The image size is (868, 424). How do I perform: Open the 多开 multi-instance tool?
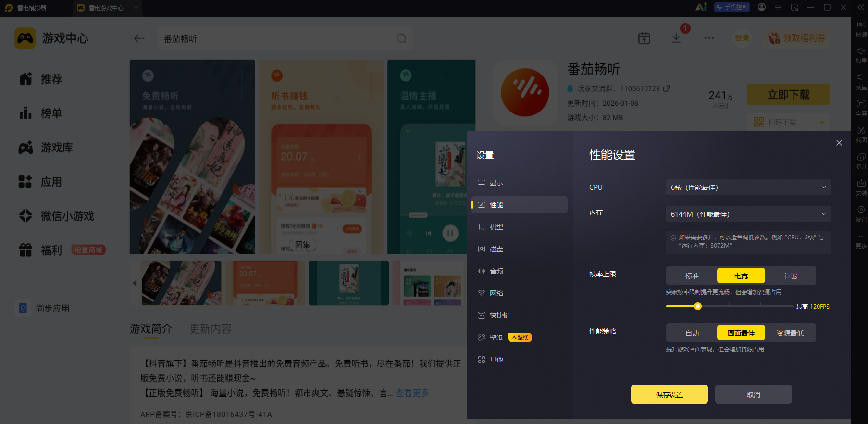[x=861, y=161]
